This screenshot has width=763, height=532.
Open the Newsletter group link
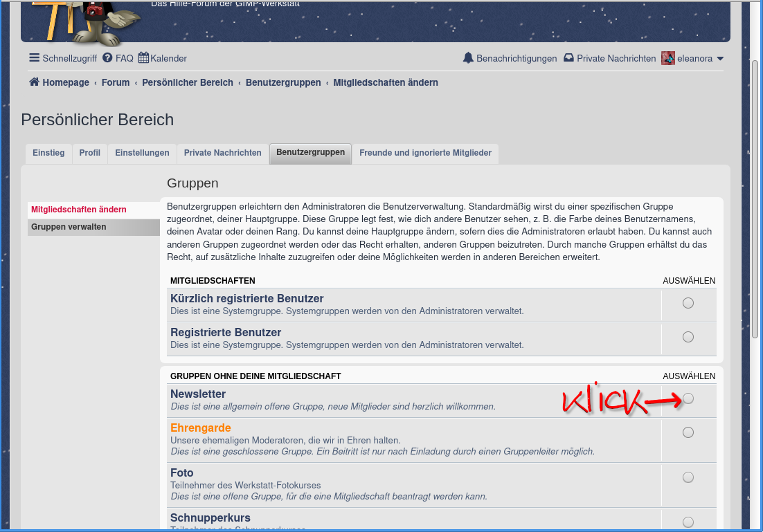tap(198, 394)
